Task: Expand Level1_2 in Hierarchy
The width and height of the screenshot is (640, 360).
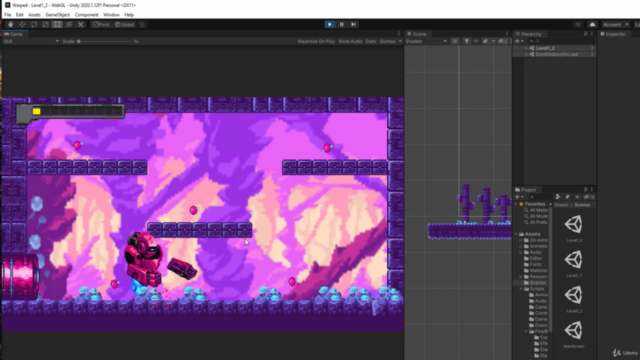Action: [527, 48]
